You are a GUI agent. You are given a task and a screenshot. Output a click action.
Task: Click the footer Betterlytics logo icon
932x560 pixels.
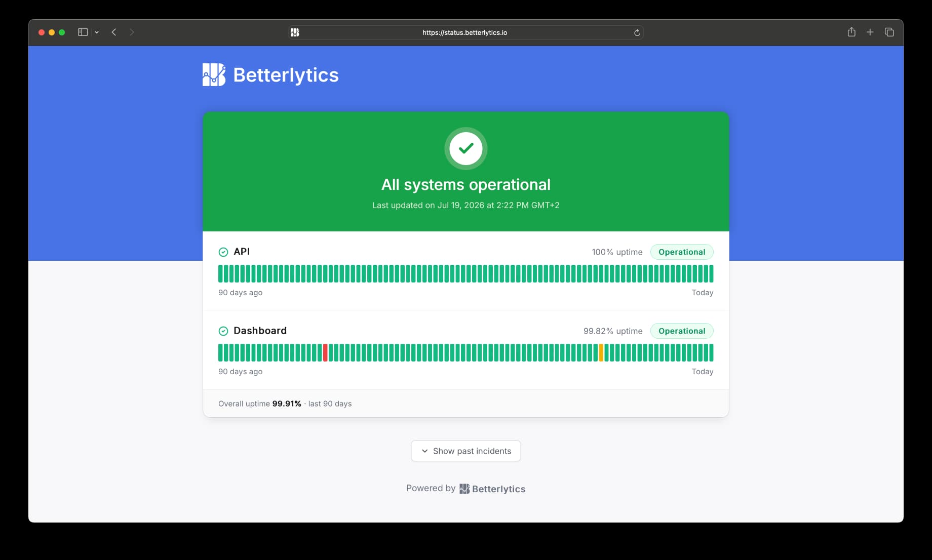point(464,489)
